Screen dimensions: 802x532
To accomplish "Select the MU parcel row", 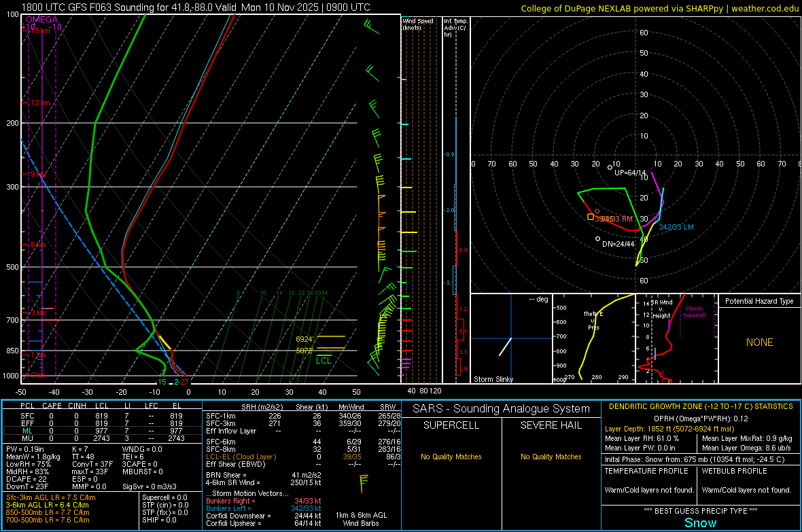I will [x=101, y=438].
